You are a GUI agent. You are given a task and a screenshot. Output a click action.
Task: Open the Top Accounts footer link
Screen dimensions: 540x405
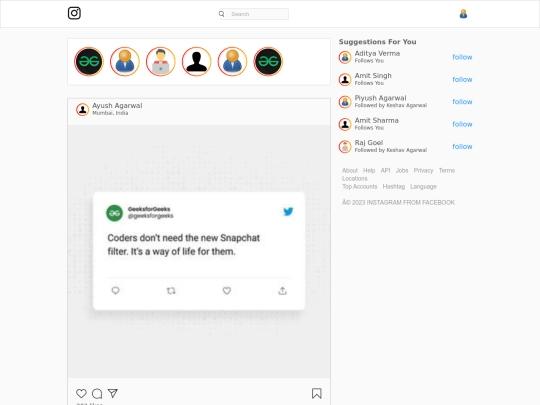click(360, 187)
